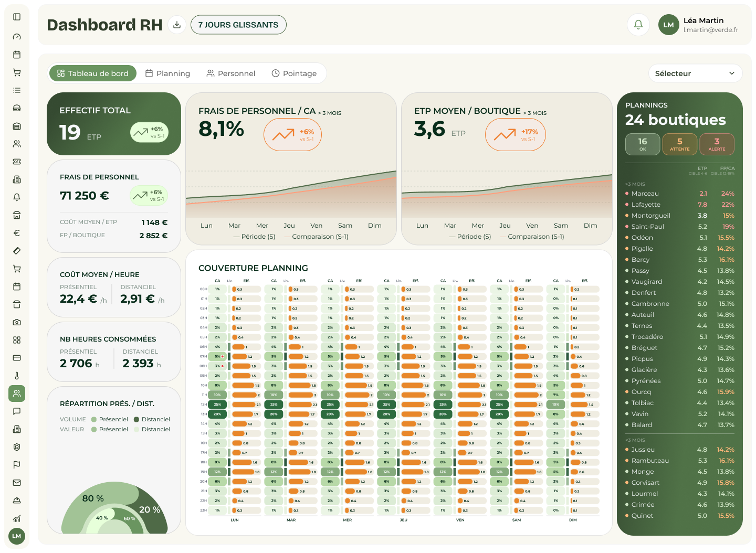Viewport: 756px width, 553px height.
Task: Select the burger icon in the sidebar
Action: point(17,108)
